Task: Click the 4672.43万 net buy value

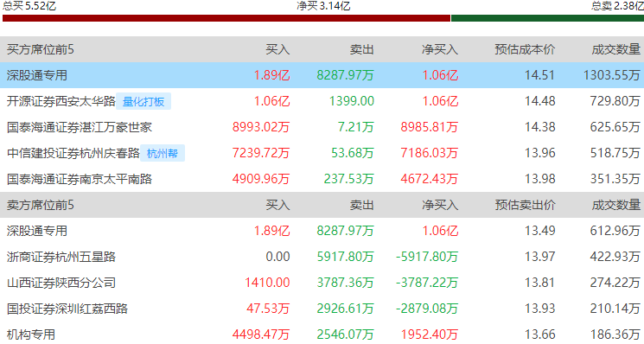Action: point(430,179)
